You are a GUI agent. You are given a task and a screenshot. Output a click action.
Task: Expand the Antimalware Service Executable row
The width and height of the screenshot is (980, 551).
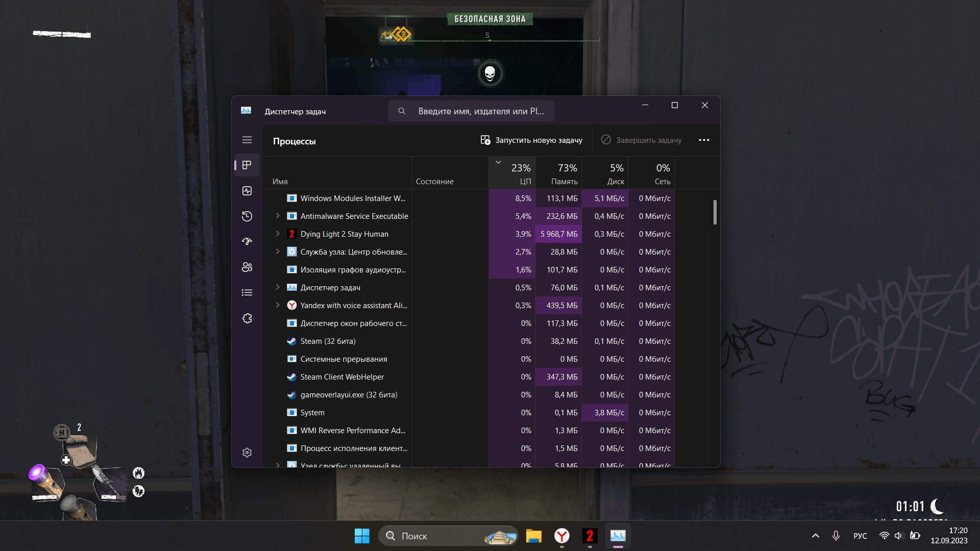278,216
